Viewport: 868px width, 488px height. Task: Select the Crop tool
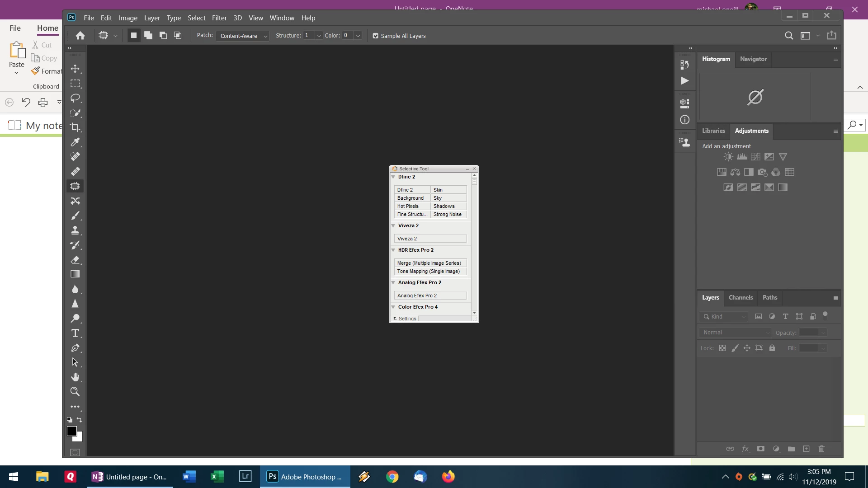(75, 127)
